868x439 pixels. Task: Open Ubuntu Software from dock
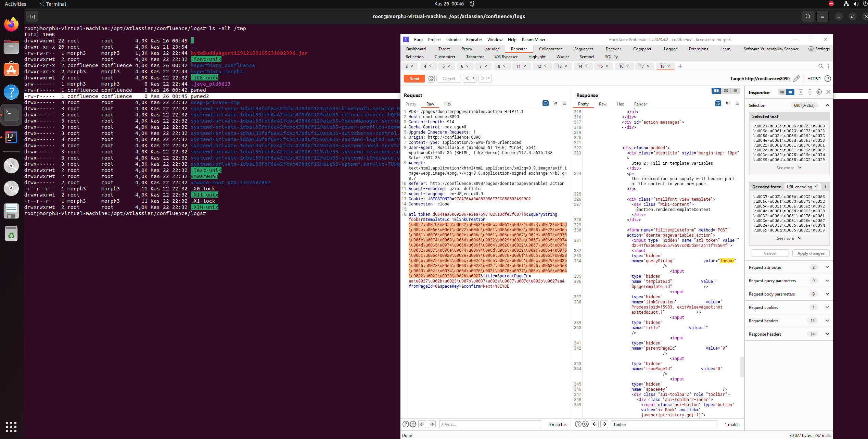click(x=11, y=70)
